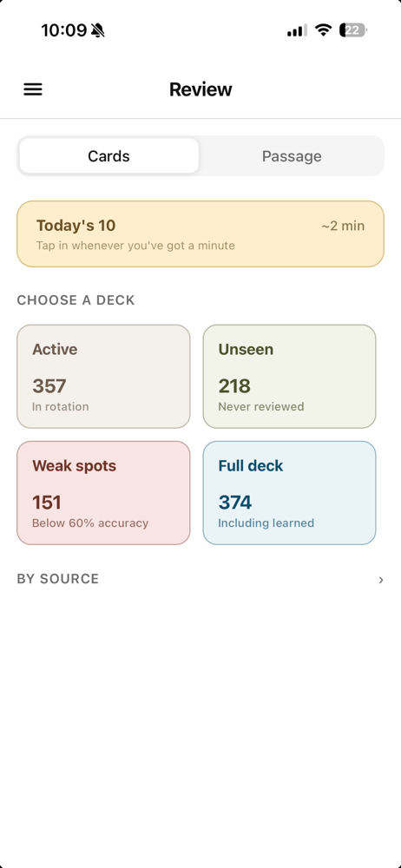Open the Unseen deck card

coord(289,377)
